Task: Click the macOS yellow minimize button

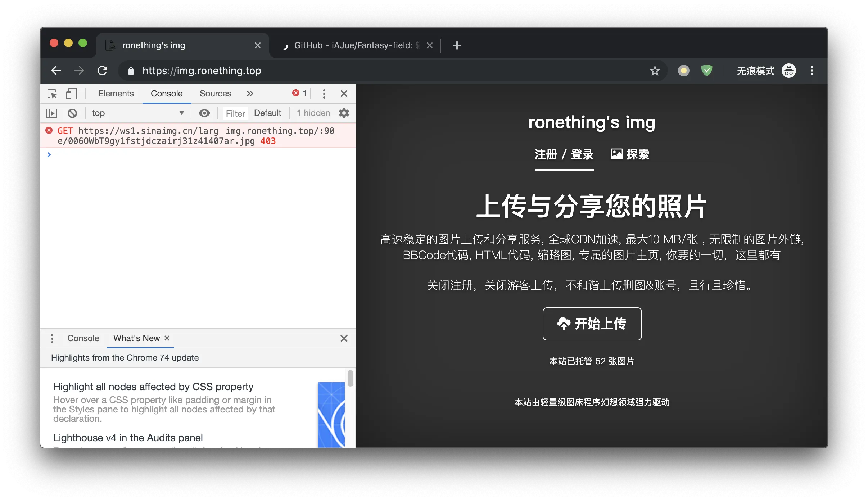Action: click(68, 43)
